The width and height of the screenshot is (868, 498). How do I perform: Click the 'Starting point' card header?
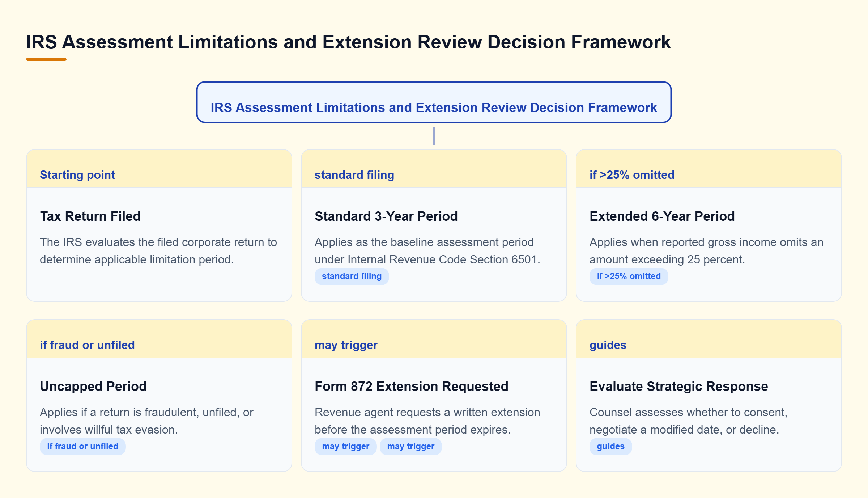(x=159, y=169)
